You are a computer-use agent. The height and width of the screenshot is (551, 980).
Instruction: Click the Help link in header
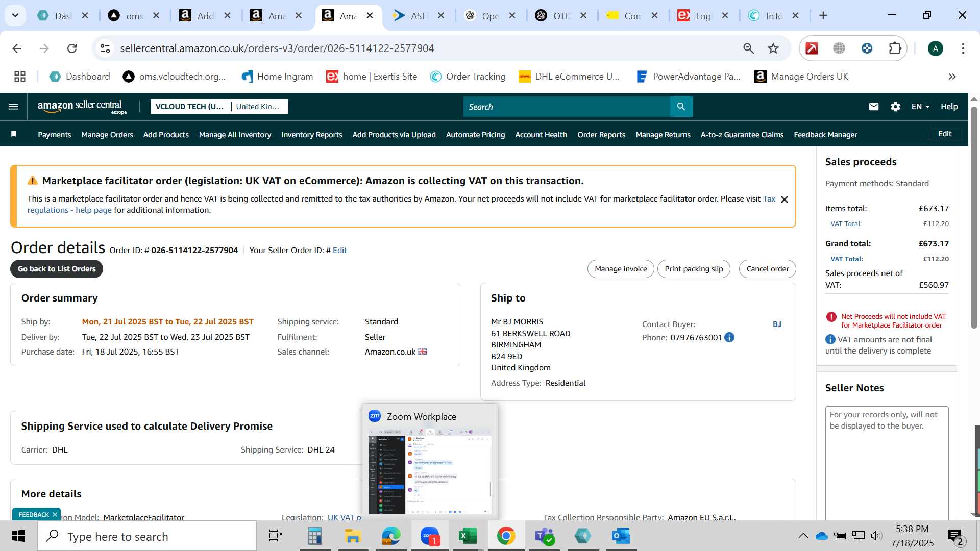coord(949,107)
